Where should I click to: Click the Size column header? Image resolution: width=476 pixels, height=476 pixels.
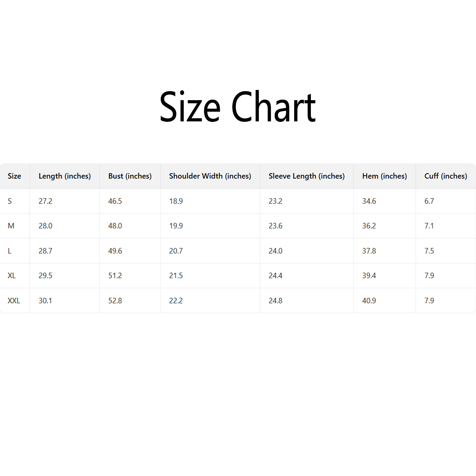(14, 176)
